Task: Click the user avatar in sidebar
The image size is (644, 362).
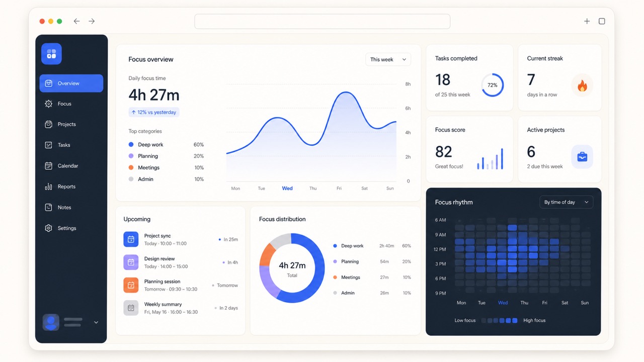Action: click(x=51, y=322)
